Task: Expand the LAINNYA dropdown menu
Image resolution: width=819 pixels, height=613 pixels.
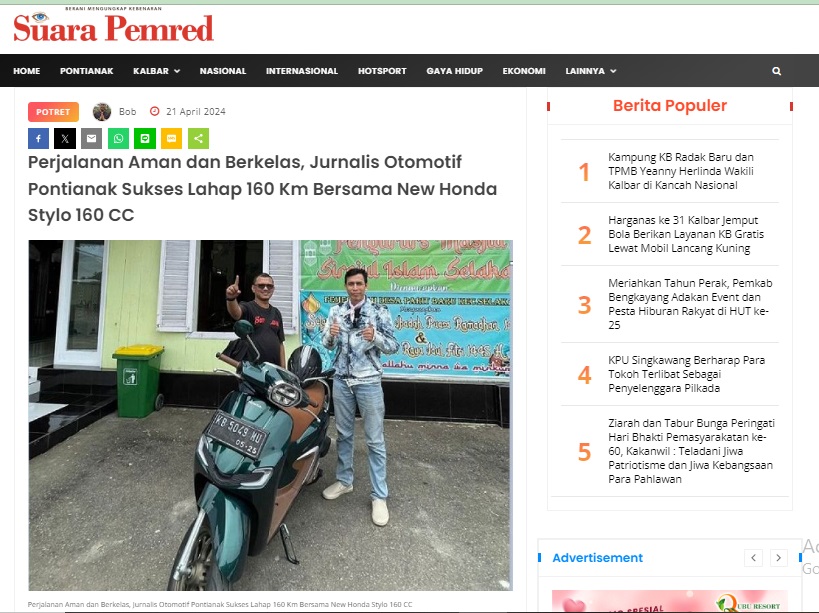Action: [x=590, y=71]
